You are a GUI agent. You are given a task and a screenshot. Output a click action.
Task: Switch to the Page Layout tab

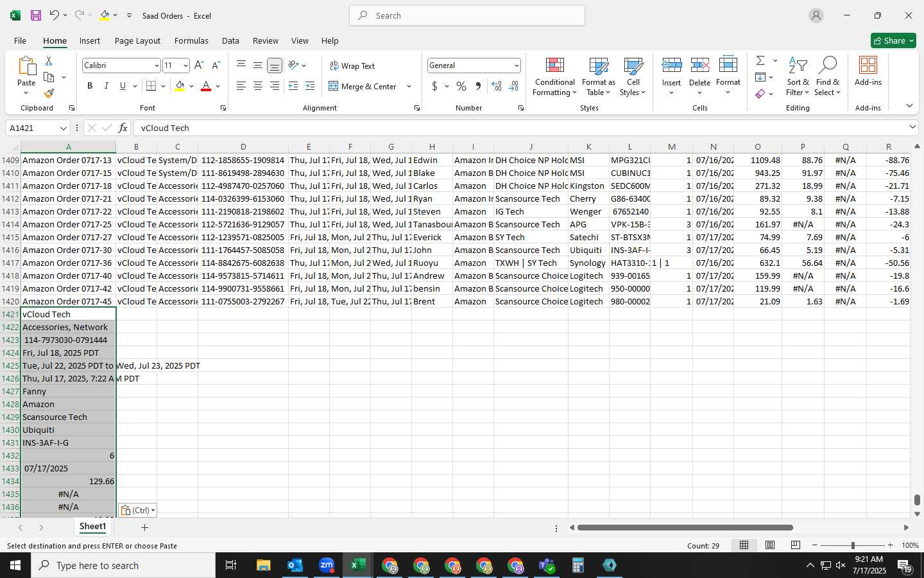pos(137,40)
